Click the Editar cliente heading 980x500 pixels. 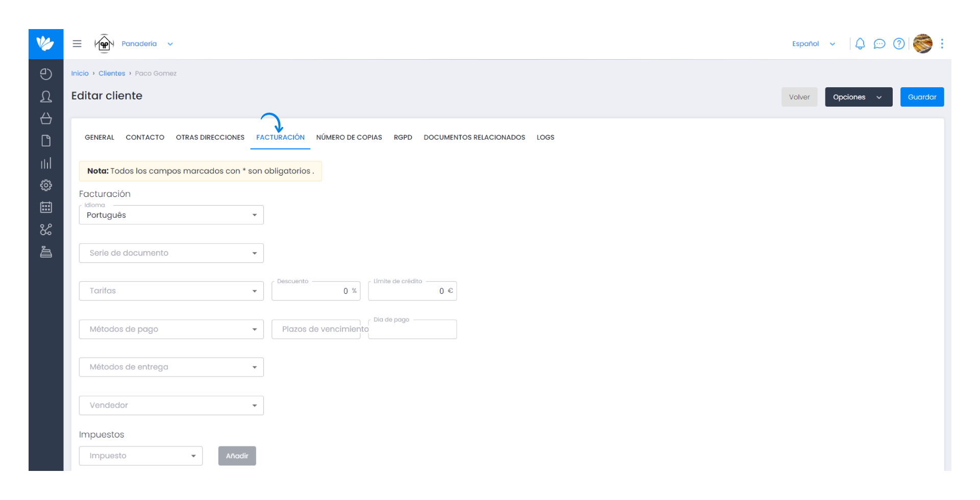point(107,95)
